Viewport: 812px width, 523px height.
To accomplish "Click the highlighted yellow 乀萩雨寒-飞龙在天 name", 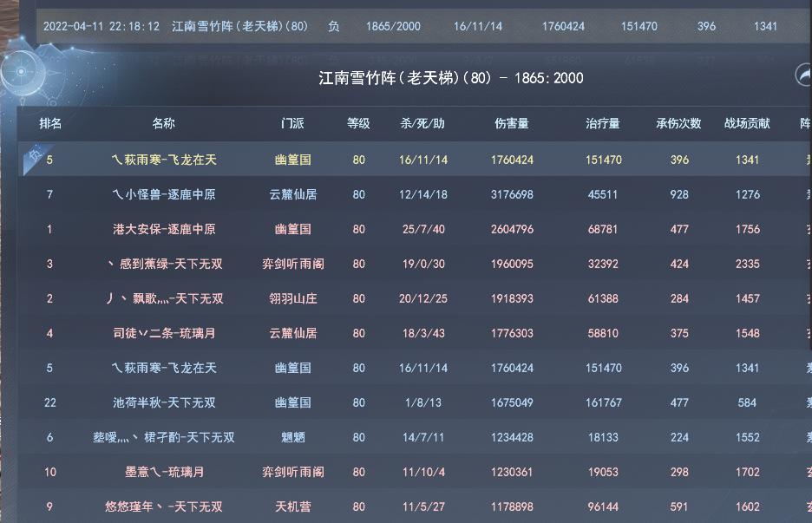I will pos(164,160).
